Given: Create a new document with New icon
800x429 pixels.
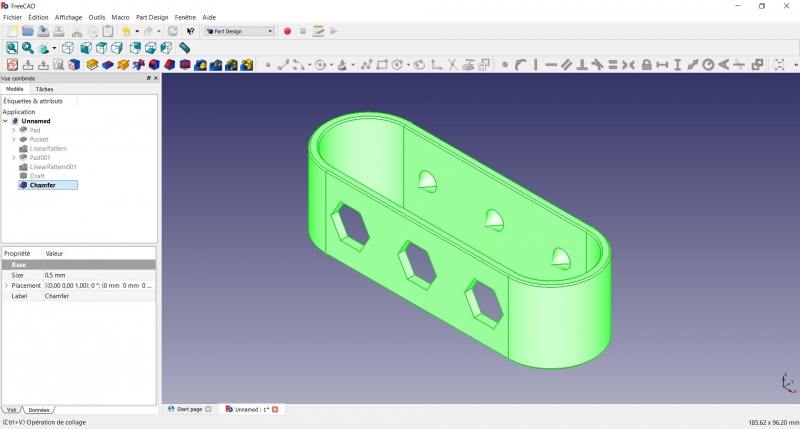Looking at the screenshot, I should [x=12, y=31].
